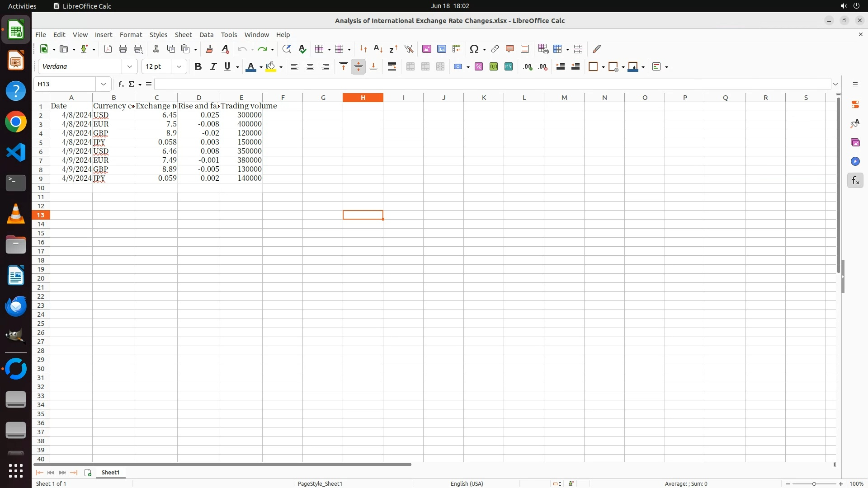Screen dimensions: 868x488
Task: Click the Sort Ascending icon
Action: tap(378, 49)
